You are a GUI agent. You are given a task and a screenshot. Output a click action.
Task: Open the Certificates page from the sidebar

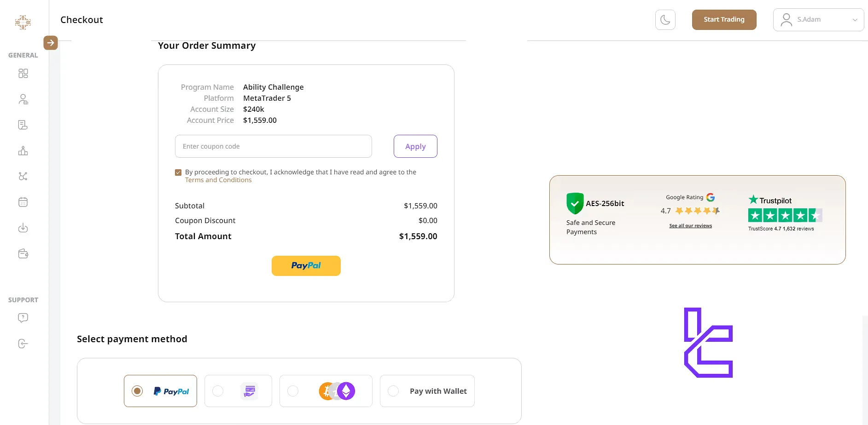(23, 125)
